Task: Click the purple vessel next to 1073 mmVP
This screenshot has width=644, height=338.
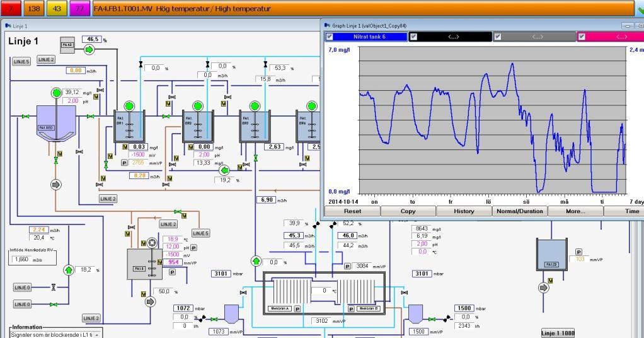Action: click(232, 313)
